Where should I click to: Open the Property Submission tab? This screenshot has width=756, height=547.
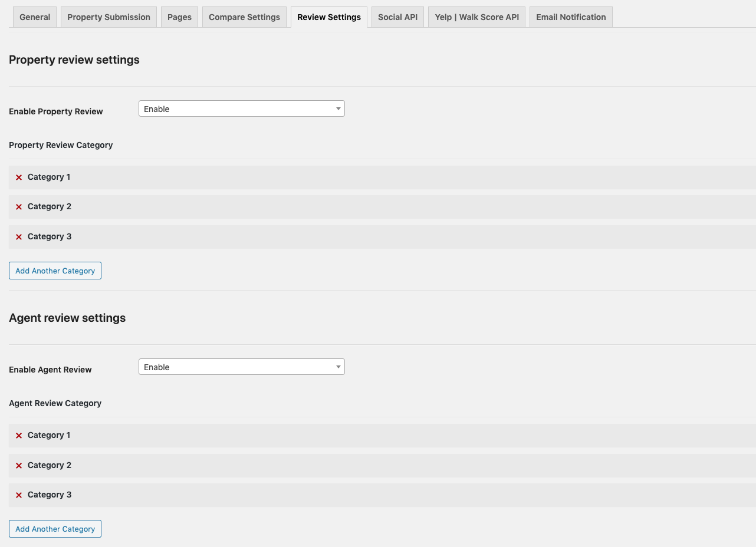tap(109, 17)
